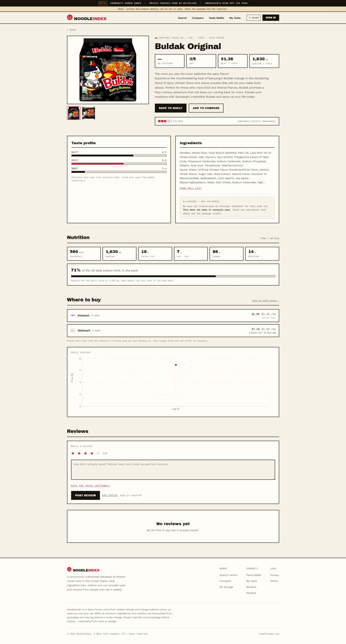The width and height of the screenshot is (346, 644).
Task: Rate one star in review
Action: point(73,453)
